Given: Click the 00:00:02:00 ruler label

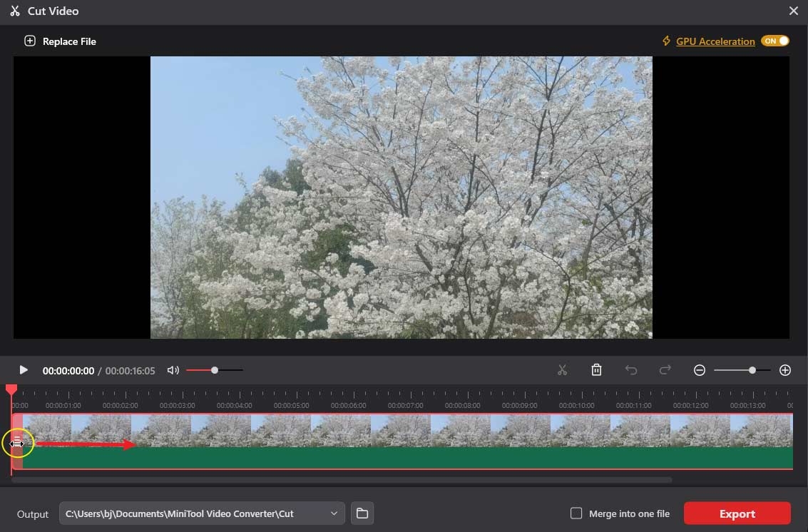Looking at the screenshot, I should (120, 405).
